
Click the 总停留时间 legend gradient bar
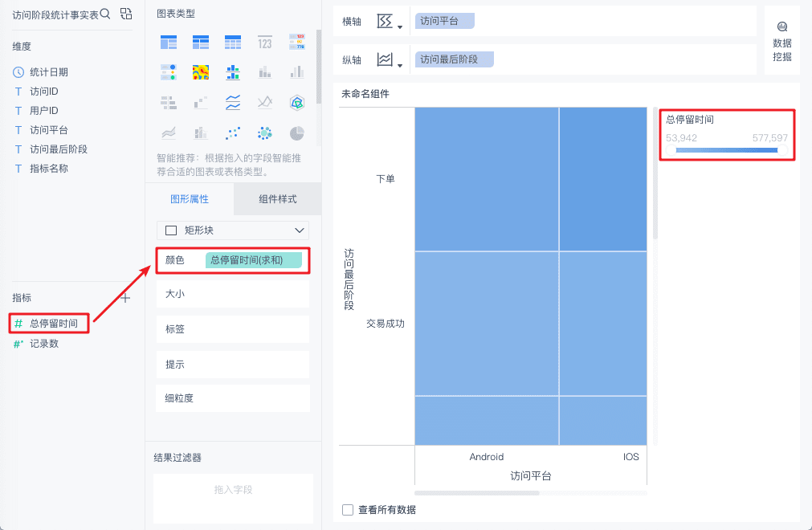pyautogui.click(x=727, y=150)
